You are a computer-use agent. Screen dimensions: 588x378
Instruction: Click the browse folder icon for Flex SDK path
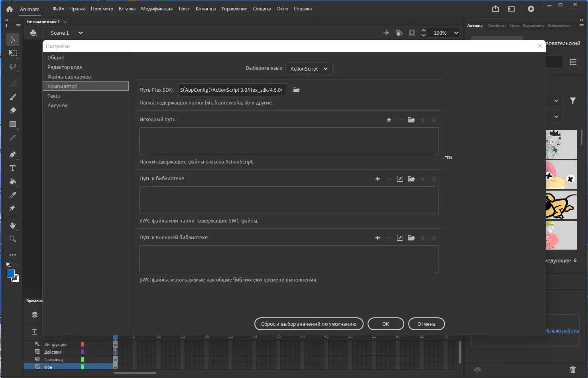296,90
